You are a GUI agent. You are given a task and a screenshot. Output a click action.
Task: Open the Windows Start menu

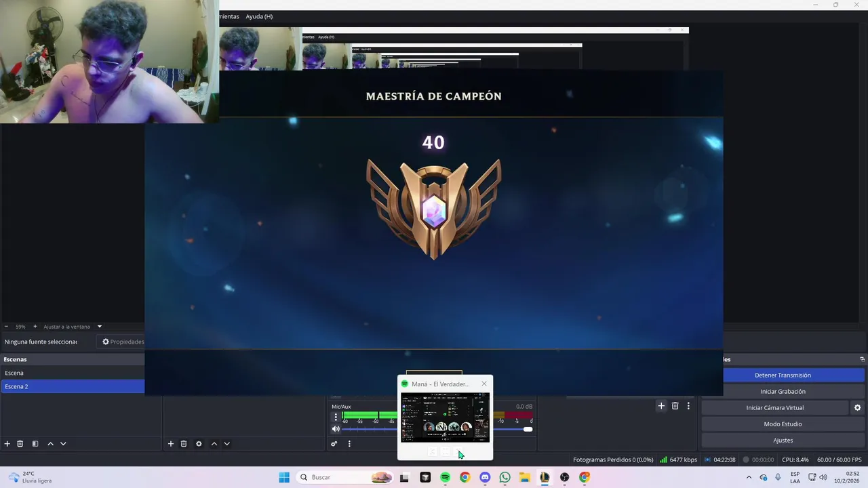coord(284,477)
